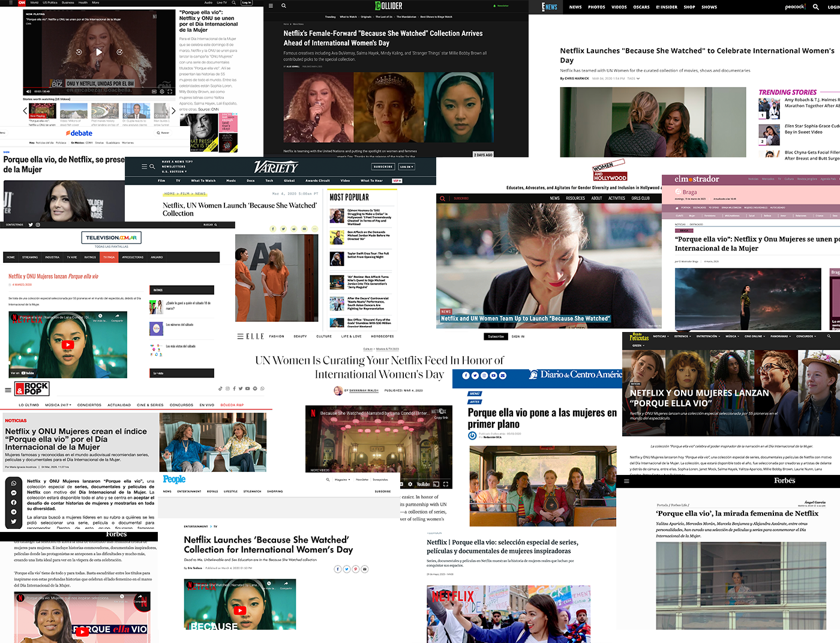The width and height of the screenshot is (840, 643).
Task: Click MENÚ button on Diario de Centro América
Action: (x=475, y=394)
